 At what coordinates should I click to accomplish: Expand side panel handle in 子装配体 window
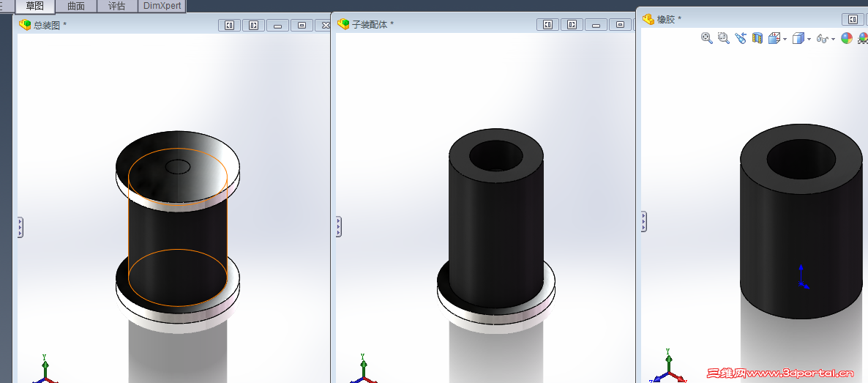pos(338,227)
